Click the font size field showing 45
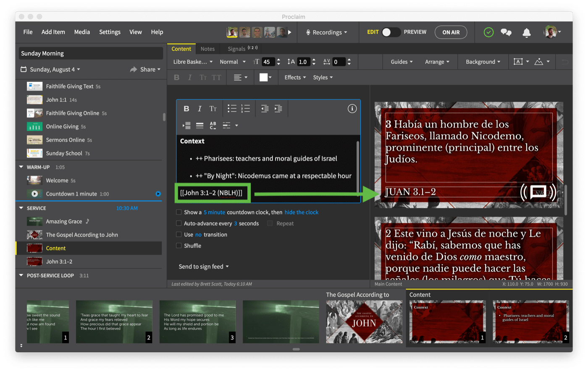 [268, 62]
